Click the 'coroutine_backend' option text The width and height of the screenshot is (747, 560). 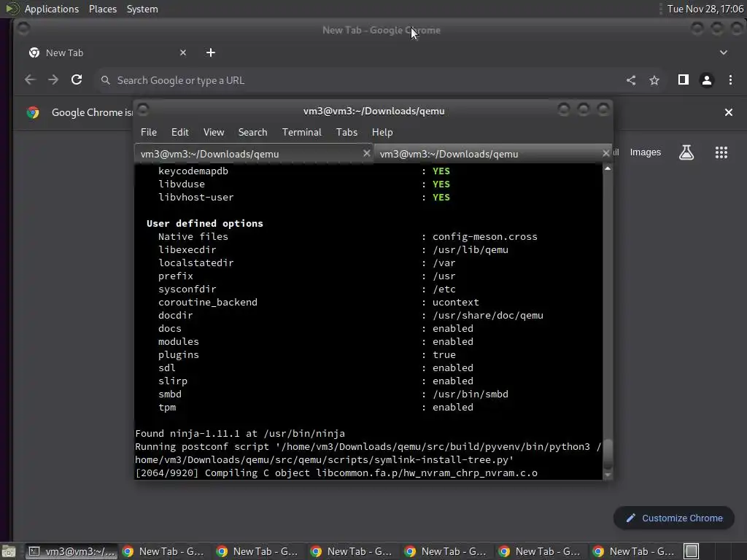pos(208,303)
